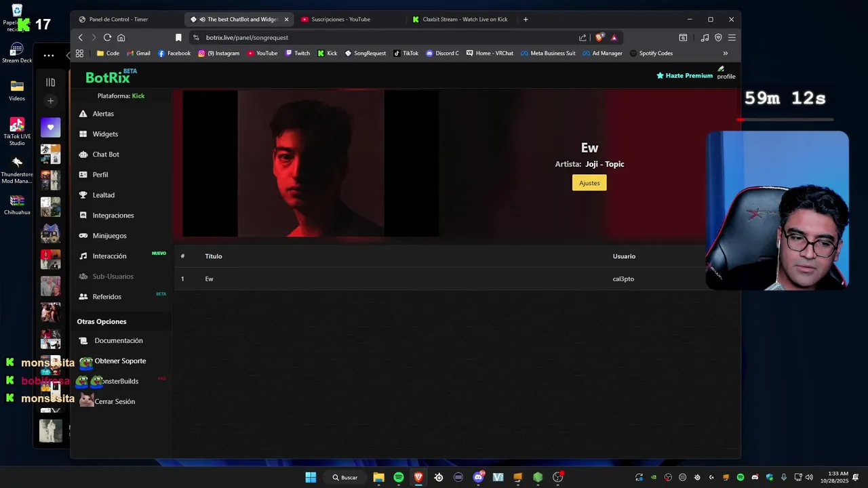Click the Brave Rewards triangle icon
Viewport: 868px width, 488px height.
[614, 38]
